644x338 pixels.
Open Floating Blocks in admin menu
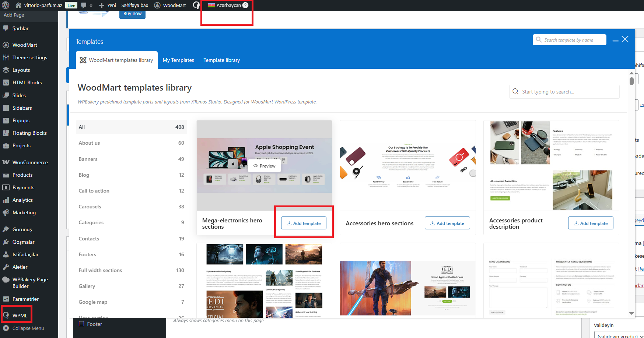[29, 133]
